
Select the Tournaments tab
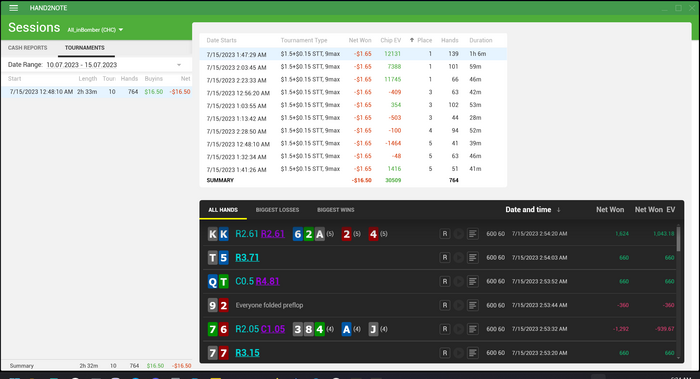(x=85, y=48)
